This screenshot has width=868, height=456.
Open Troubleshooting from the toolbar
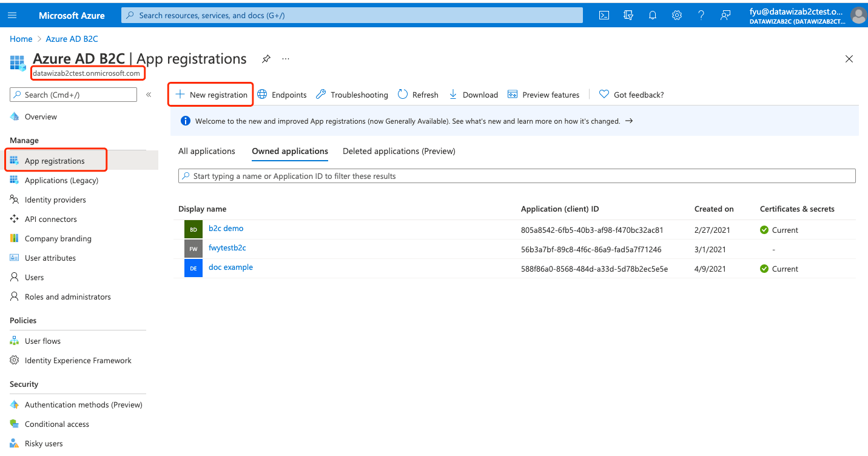(352, 95)
